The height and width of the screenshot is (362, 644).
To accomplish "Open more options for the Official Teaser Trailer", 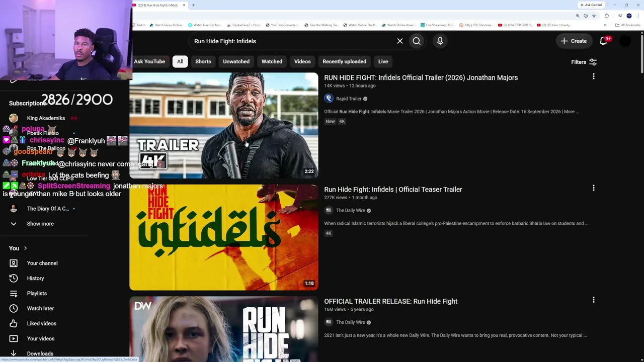I will pos(594,188).
